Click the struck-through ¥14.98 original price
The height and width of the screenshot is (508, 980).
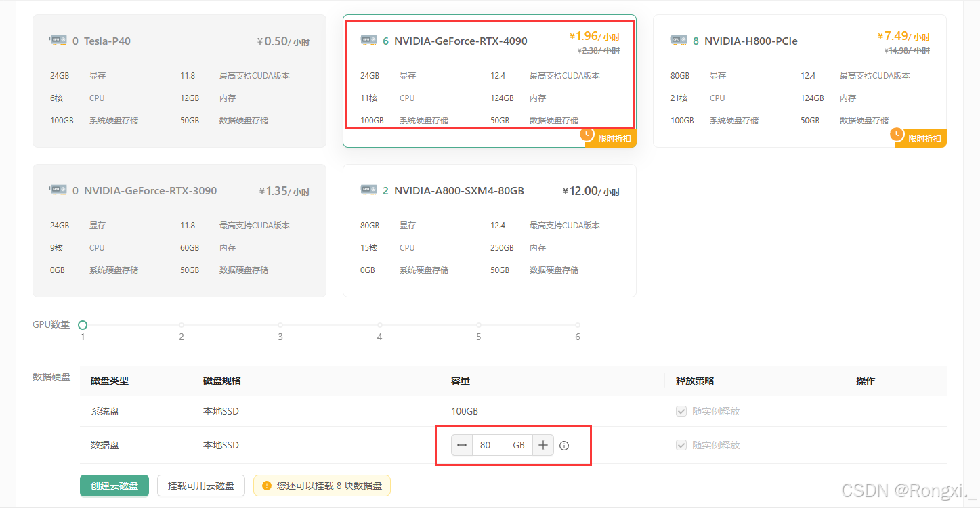[x=907, y=50]
